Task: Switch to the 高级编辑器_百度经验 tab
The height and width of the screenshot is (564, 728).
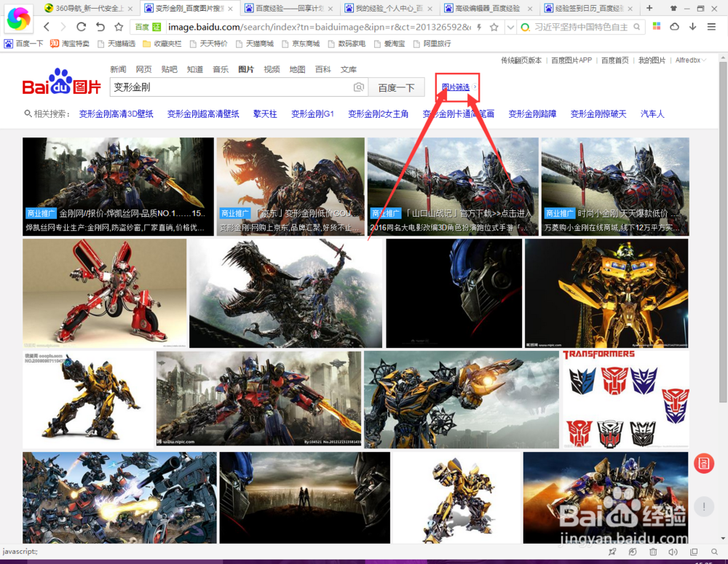Action: 489,8
